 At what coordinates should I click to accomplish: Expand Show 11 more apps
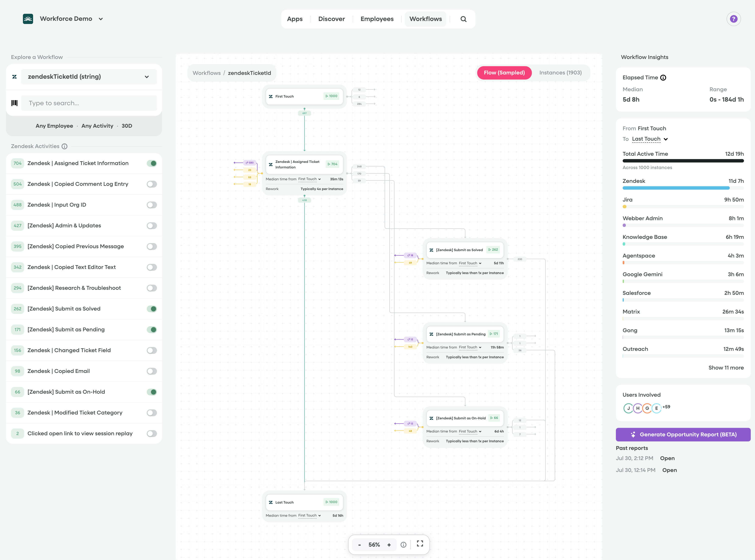pos(726,368)
